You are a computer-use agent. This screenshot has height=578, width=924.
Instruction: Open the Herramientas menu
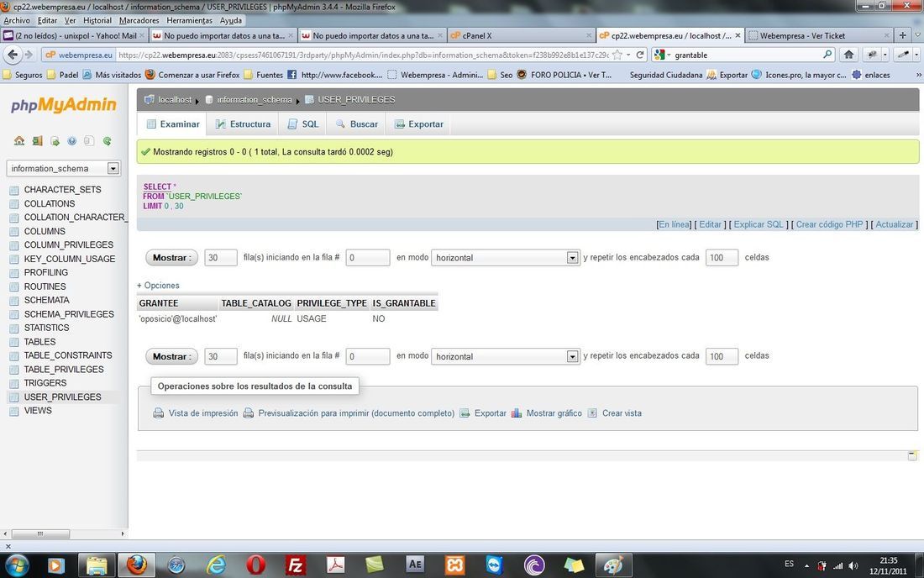pos(189,20)
